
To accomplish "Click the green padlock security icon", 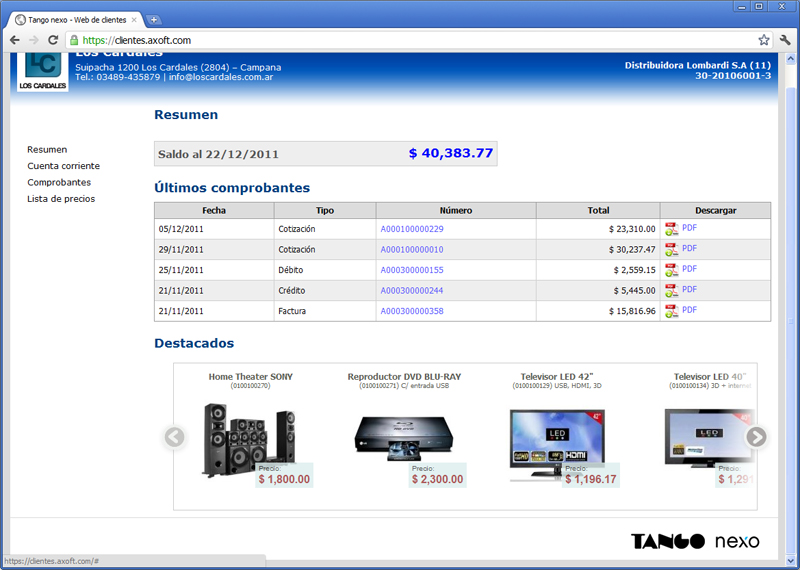I will [74, 40].
